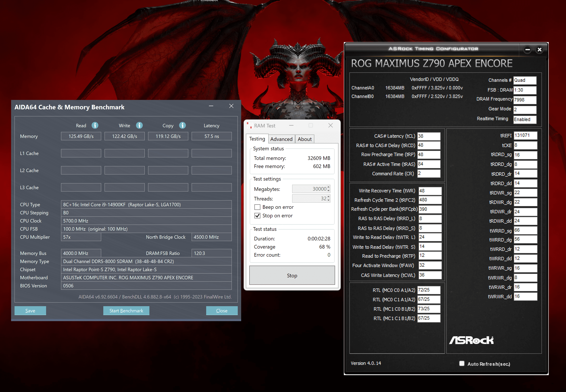Toggle the Beep on error checkbox
The width and height of the screenshot is (566, 392).
coord(257,207)
